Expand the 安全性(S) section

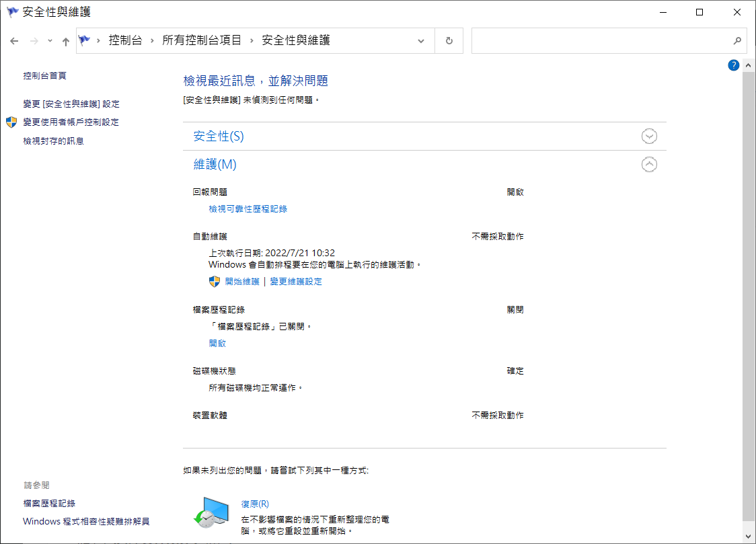[x=649, y=137]
